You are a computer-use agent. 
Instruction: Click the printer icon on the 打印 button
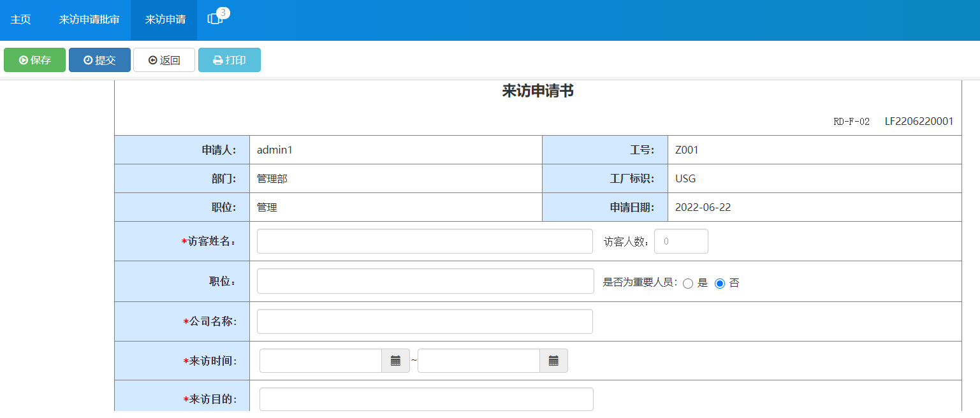pos(216,59)
